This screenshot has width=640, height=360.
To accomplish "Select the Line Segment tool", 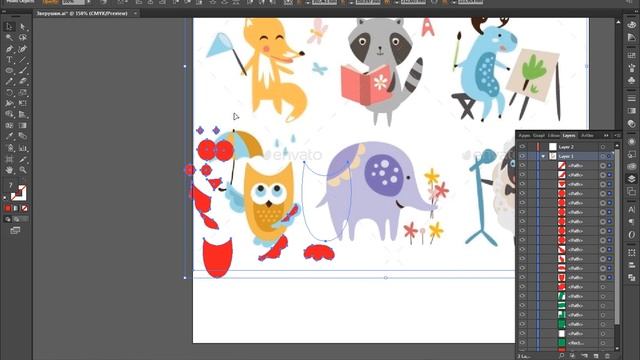I will coord(22,60).
